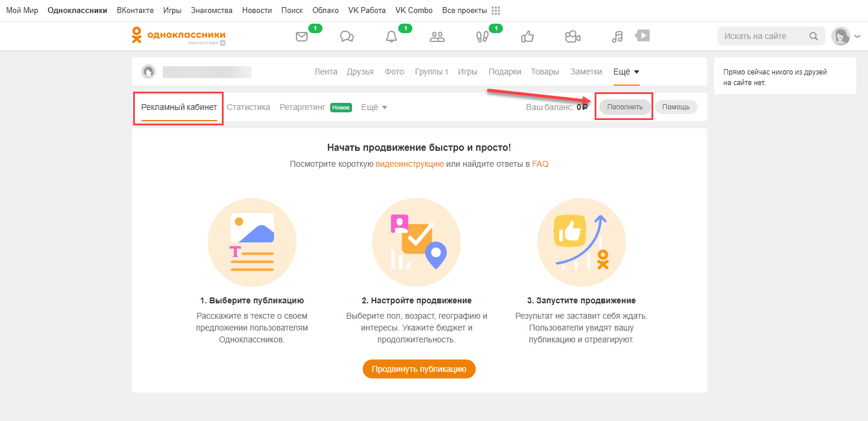Open the 'Заметки' tab
868x421 pixels.
586,72
